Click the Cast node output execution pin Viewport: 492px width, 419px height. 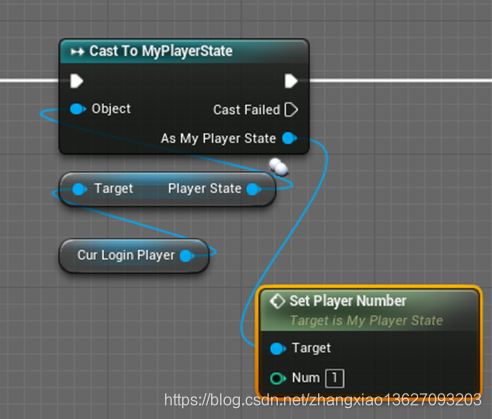pyautogui.click(x=291, y=81)
